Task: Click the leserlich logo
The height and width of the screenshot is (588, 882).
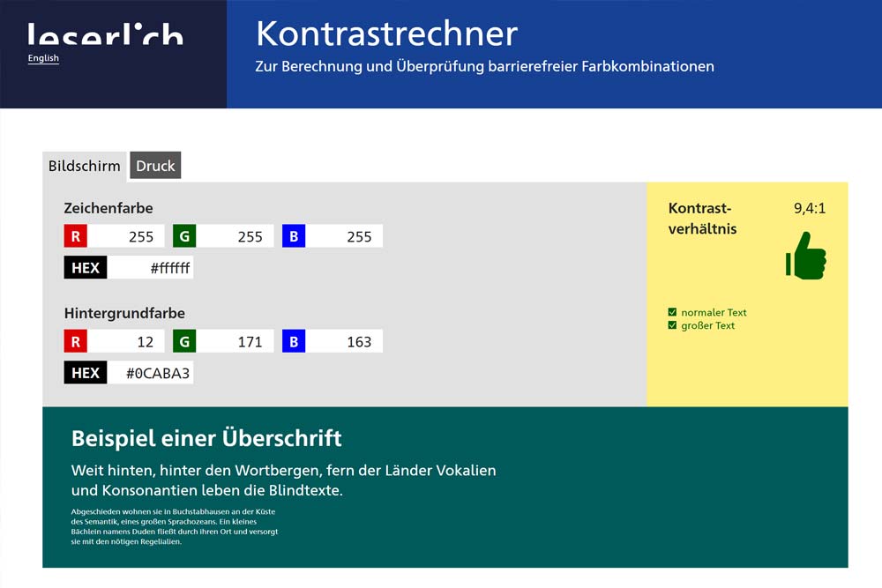Action: 105,35
